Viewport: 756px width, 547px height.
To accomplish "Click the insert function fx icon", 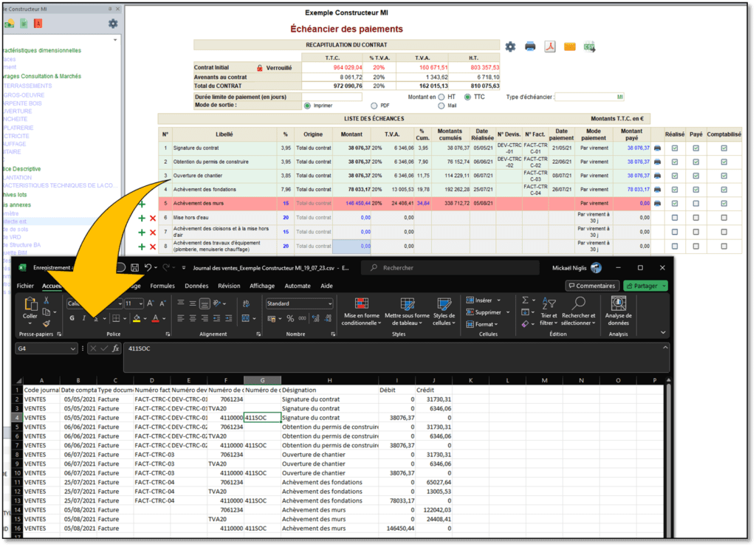I will (116, 348).
